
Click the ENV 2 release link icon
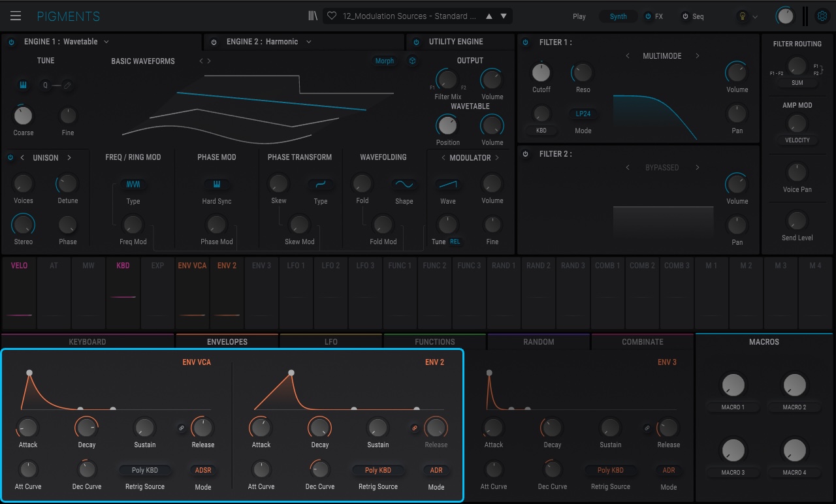coord(414,428)
